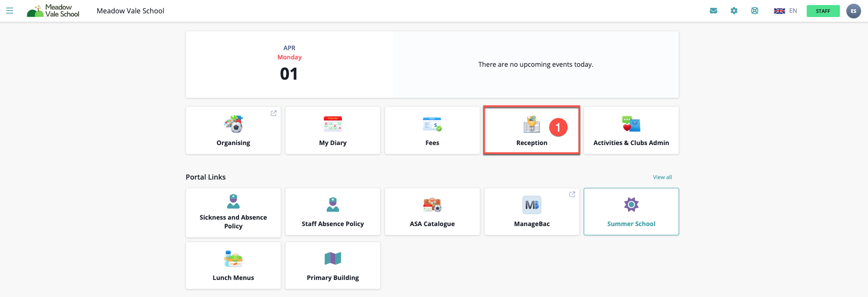
Task: Open the My Diary calendar tile
Action: (333, 131)
